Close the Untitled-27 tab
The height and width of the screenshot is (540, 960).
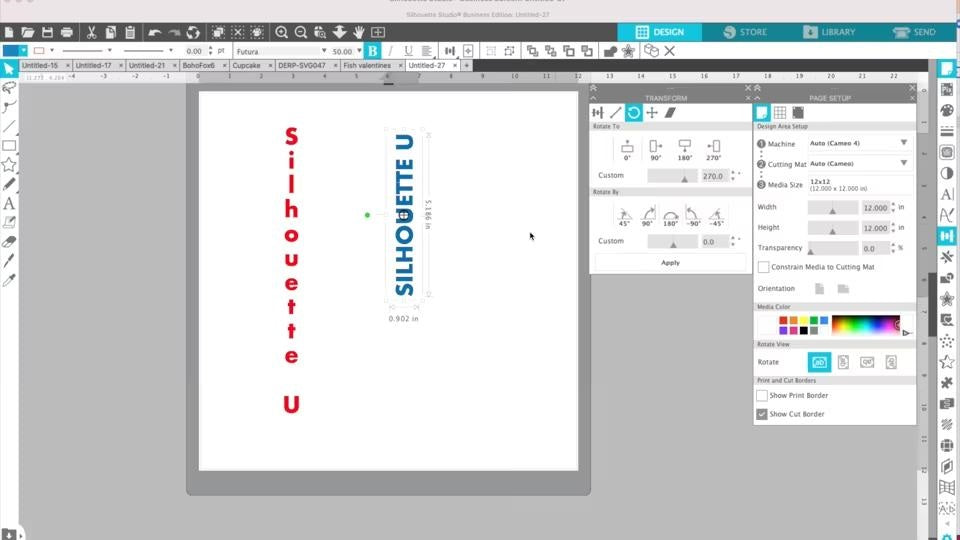coord(455,66)
